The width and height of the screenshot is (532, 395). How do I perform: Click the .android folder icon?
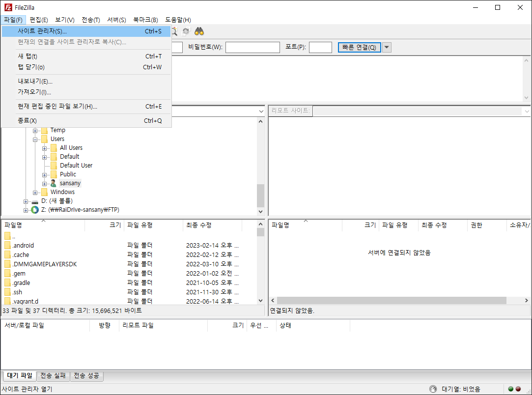(7, 245)
